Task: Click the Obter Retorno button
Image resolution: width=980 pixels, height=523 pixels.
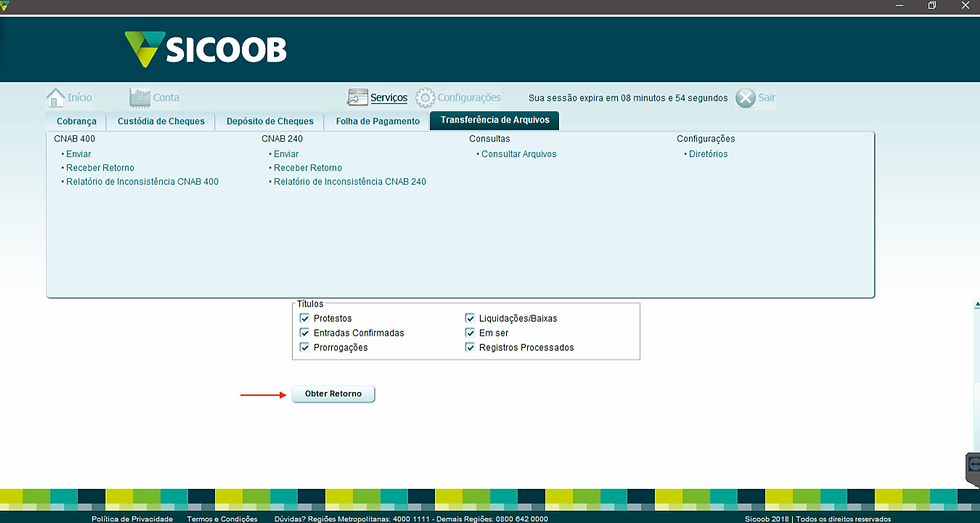Action: (333, 394)
